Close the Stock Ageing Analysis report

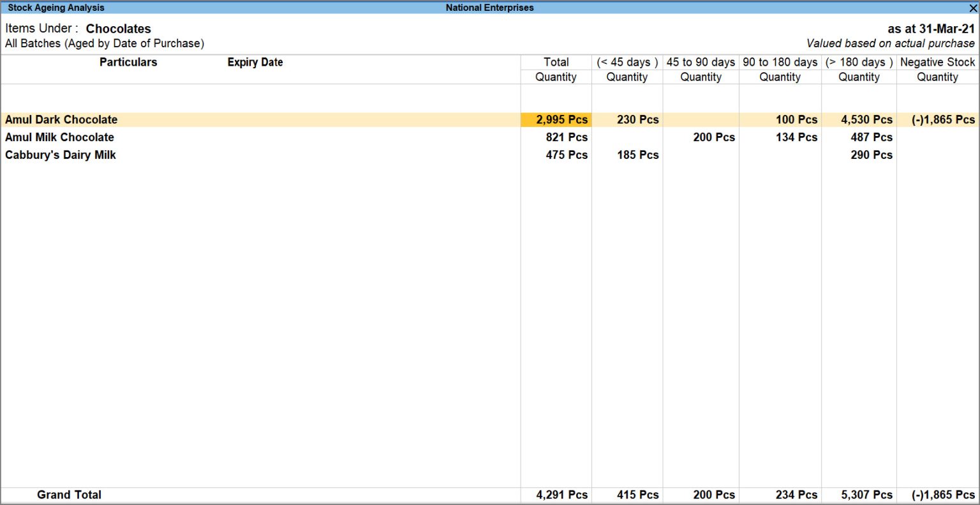(x=973, y=8)
